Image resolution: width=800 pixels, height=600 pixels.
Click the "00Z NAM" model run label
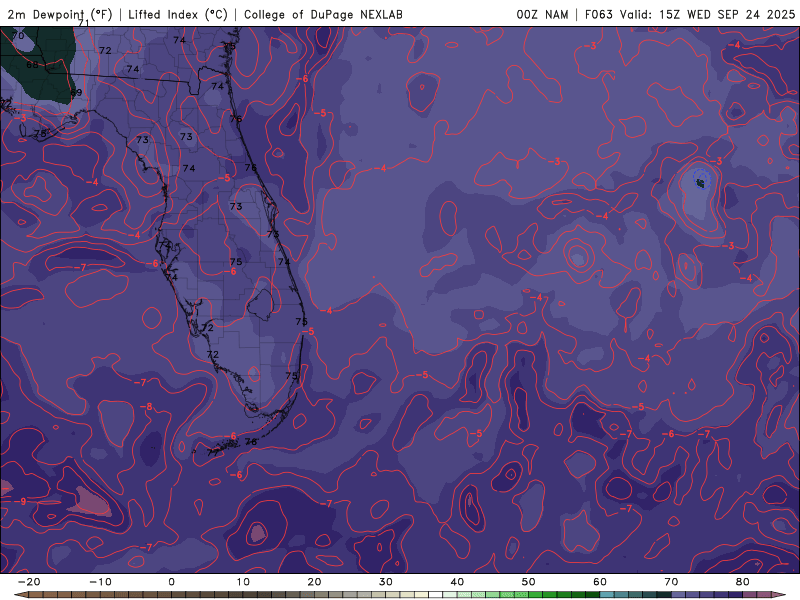click(x=542, y=15)
